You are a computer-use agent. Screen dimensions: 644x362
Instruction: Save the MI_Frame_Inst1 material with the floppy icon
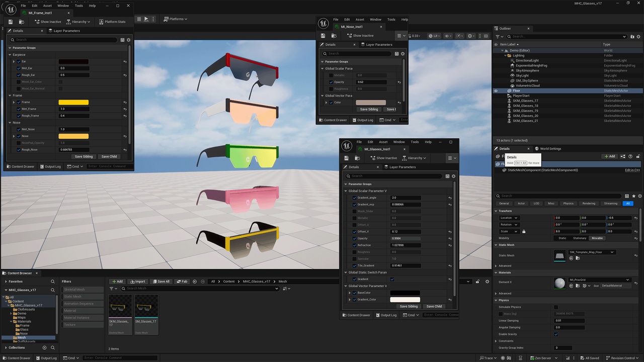11,22
